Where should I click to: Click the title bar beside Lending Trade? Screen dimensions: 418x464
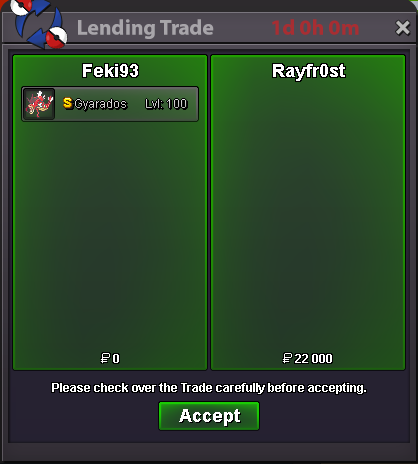click(x=242, y=28)
